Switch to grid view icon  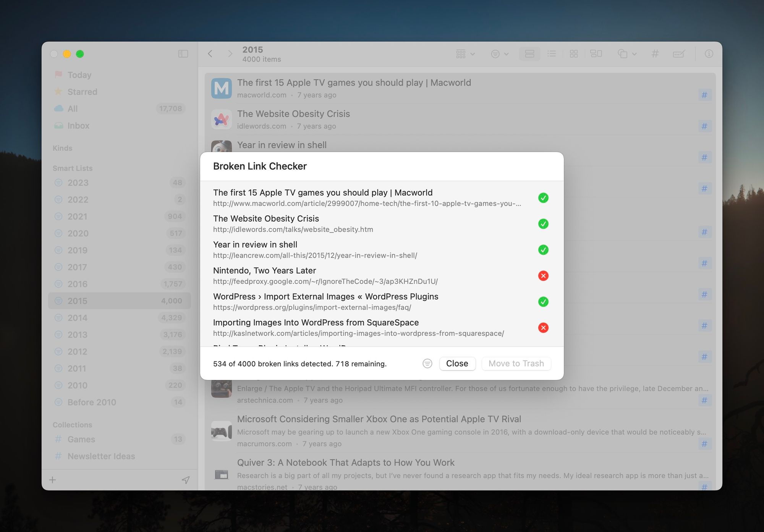click(x=573, y=54)
